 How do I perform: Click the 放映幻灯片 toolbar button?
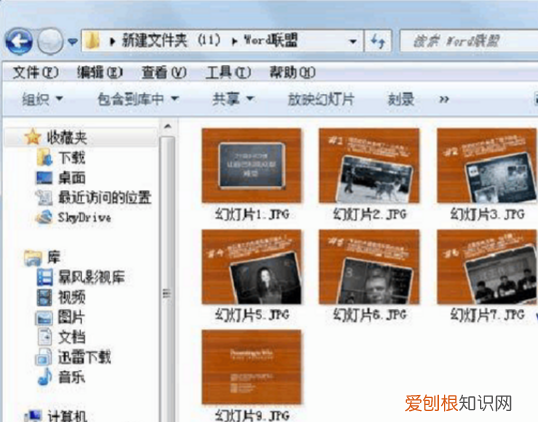click(x=321, y=99)
